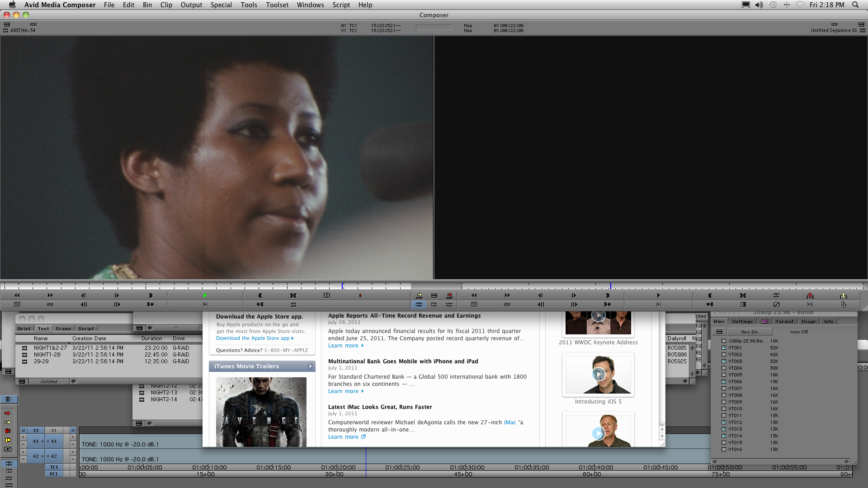Open the bin Fast Menu beside Untitled view
This screenshot has height=488, width=868.
pyautogui.click(x=21, y=381)
